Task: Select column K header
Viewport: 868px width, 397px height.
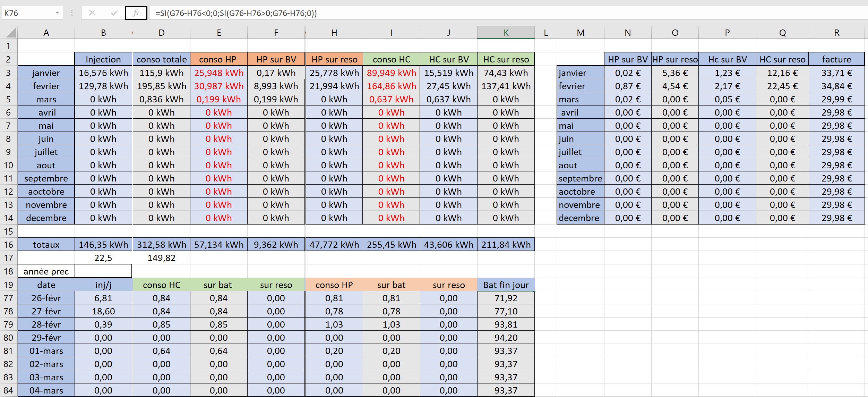Action: click(506, 33)
